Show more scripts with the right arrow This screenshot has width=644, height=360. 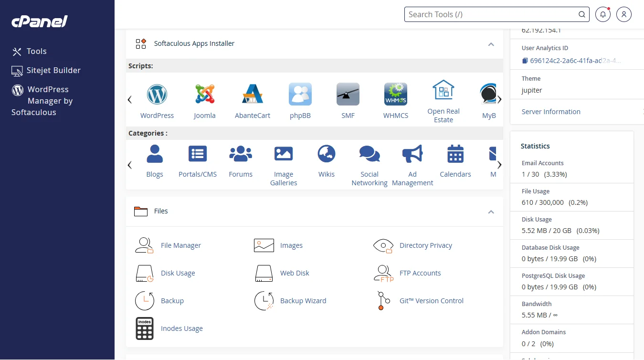pyautogui.click(x=499, y=99)
